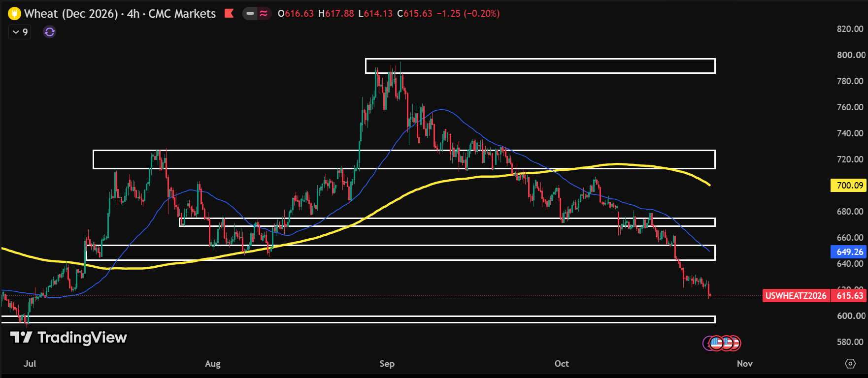Click the 615.63 current price tag
Viewport: 868px width, 378px height.
coord(849,296)
